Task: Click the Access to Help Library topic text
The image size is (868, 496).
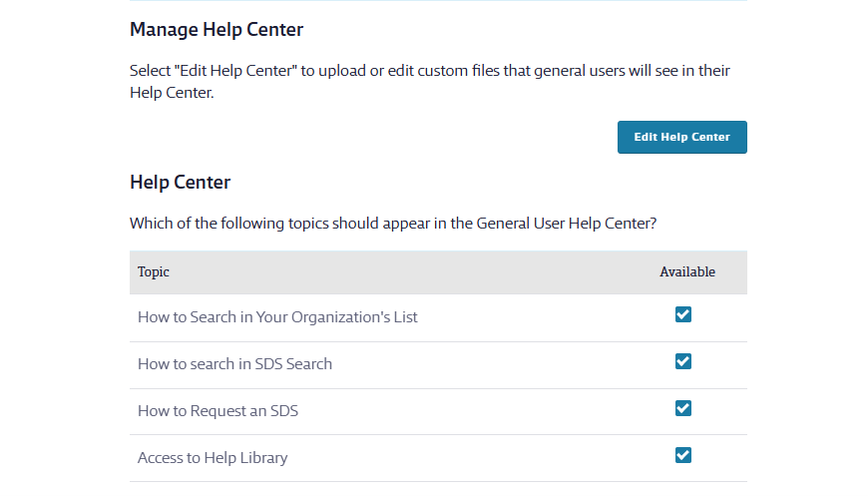Action: point(213,458)
